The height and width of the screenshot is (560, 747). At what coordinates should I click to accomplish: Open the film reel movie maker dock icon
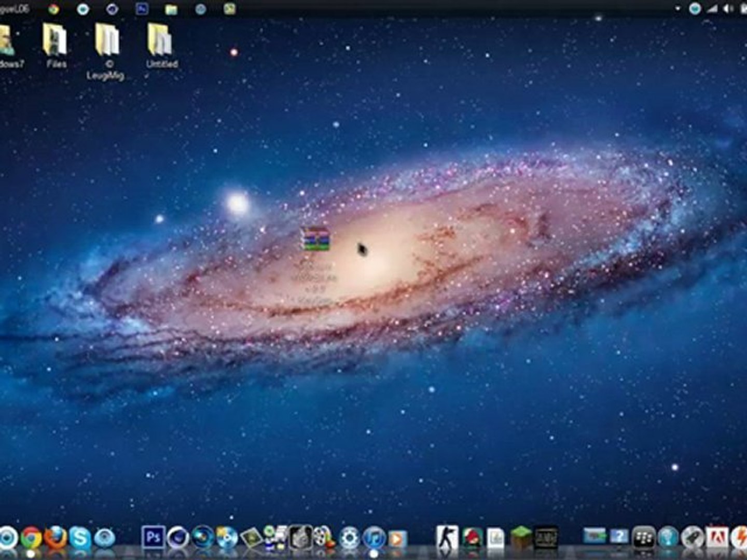coord(324,538)
